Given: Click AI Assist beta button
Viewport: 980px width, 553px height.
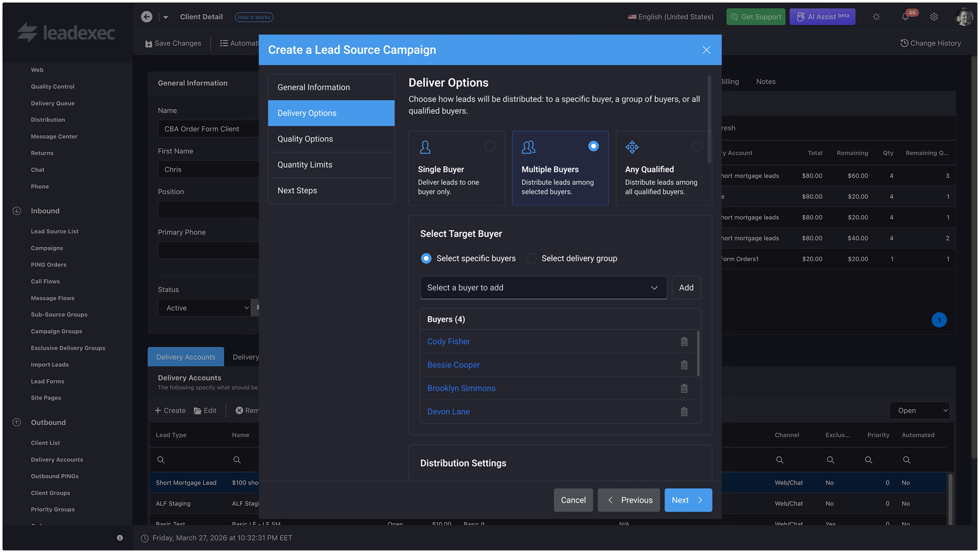Looking at the screenshot, I should click(823, 17).
